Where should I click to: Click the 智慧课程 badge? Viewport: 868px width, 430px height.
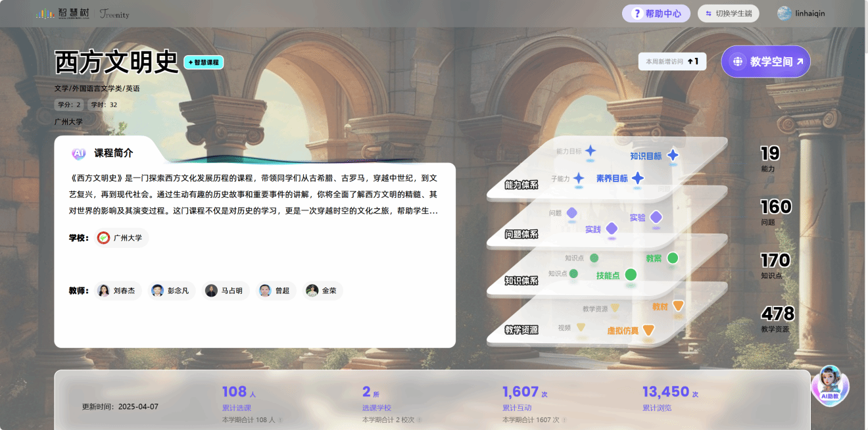(x=204, y=62)
